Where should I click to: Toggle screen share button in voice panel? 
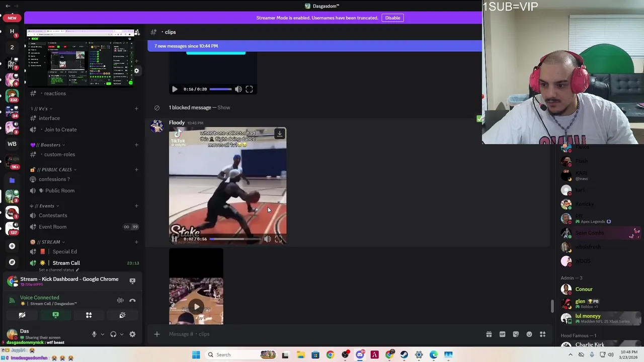(55, 315)
